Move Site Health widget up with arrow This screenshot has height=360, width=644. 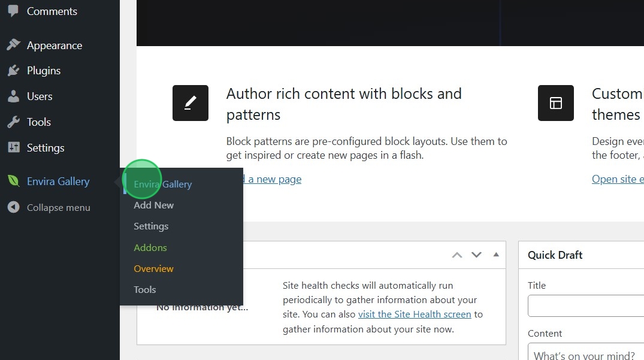[x=457, y=255]
